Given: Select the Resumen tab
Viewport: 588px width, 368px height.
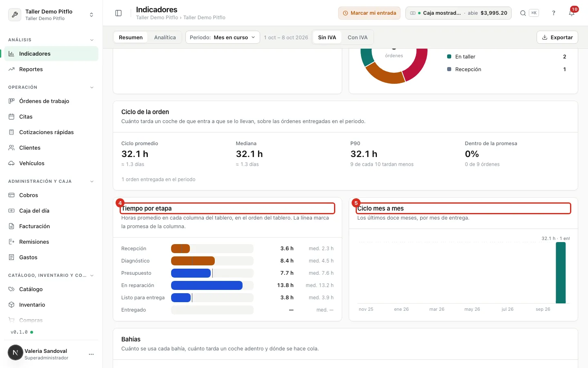Looking at the screenshot, I should pos(131,37).
